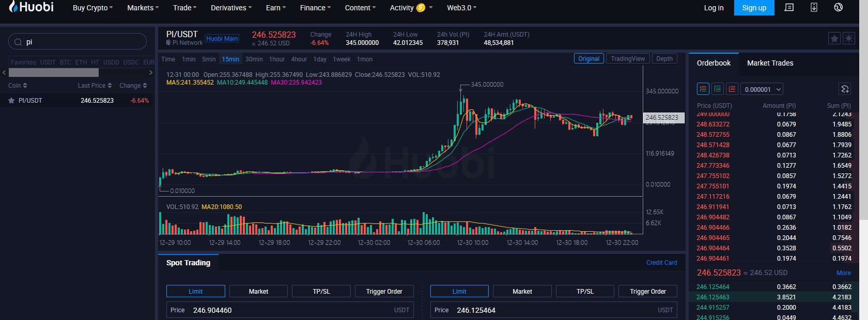The image size is (868, 320).
Task: Click the More link under orderbook price
Action: coord(843,273)
